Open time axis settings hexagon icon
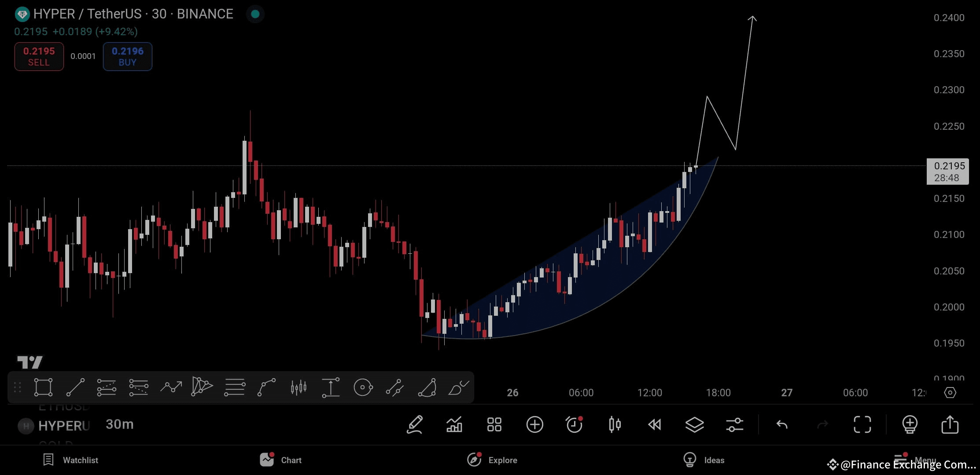 950,392
